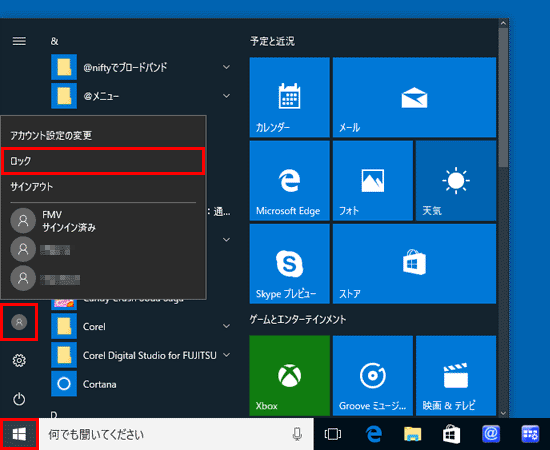Open the hamburger menu at top of Start

[19, 41]
